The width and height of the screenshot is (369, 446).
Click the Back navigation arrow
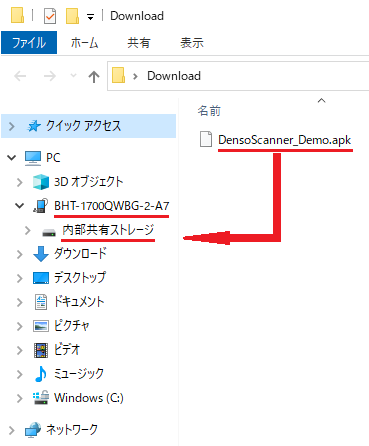pyautogui.click(x=20, y=76)
